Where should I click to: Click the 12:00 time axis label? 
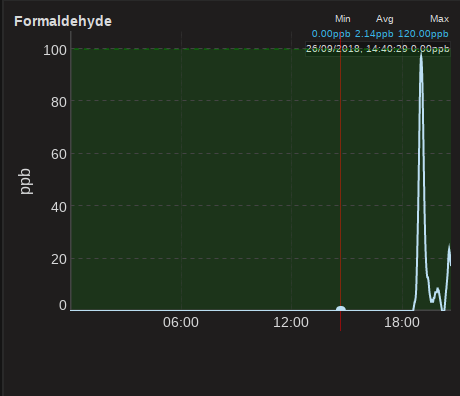click(291, 322)
